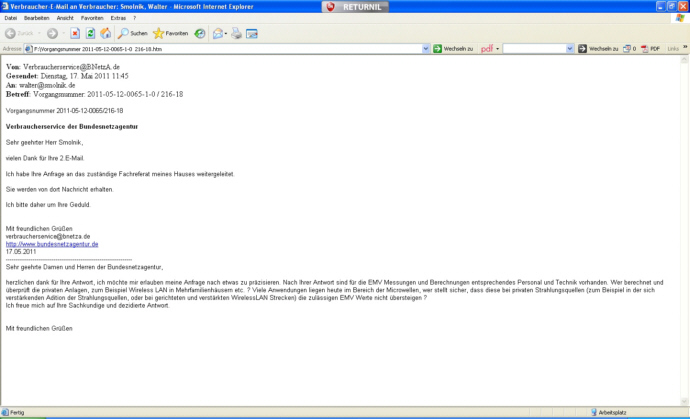Click inside the address bar field

[x=220, y=48]
